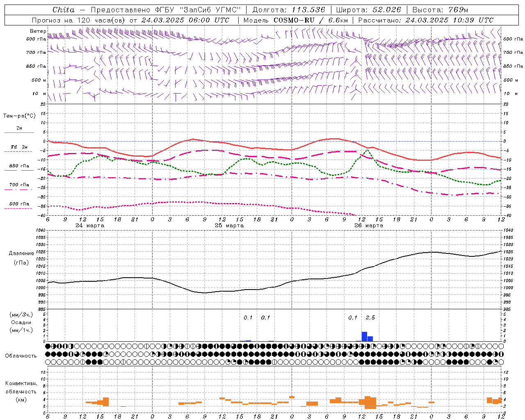The width and height of the screenshot is (525, 420).
Task: Click the latitude value "Широта: 52.026"
Action: 368,10
